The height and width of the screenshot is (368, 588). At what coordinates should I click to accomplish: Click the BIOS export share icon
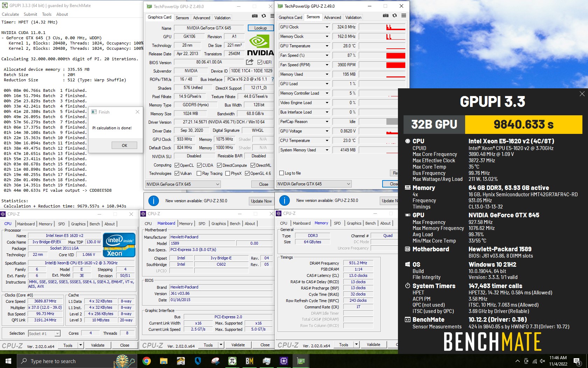click(x=250, y=62)
